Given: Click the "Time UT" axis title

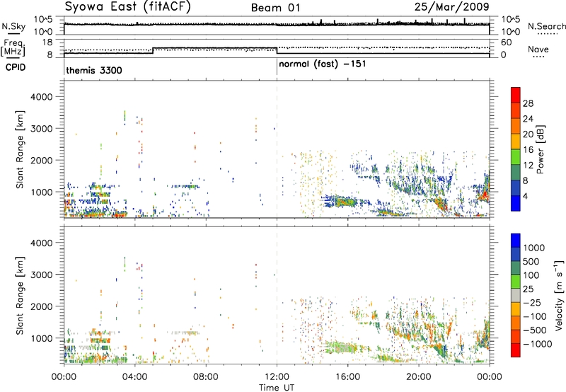Looking at the screenshot, I should click(277, 388).
